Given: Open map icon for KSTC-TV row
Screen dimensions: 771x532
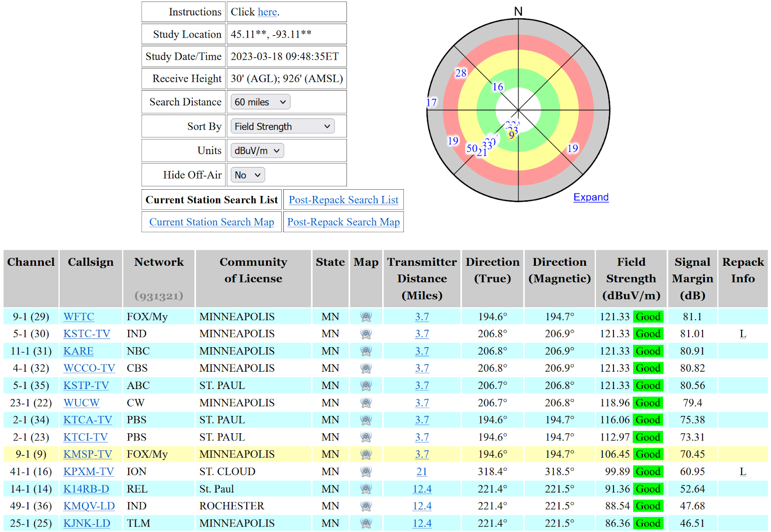Looking at the screenshot, I should [366, 334].
